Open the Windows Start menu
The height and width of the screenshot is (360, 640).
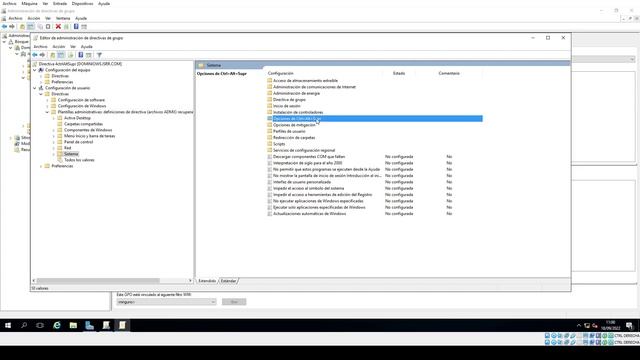click(x=8, y=325)
